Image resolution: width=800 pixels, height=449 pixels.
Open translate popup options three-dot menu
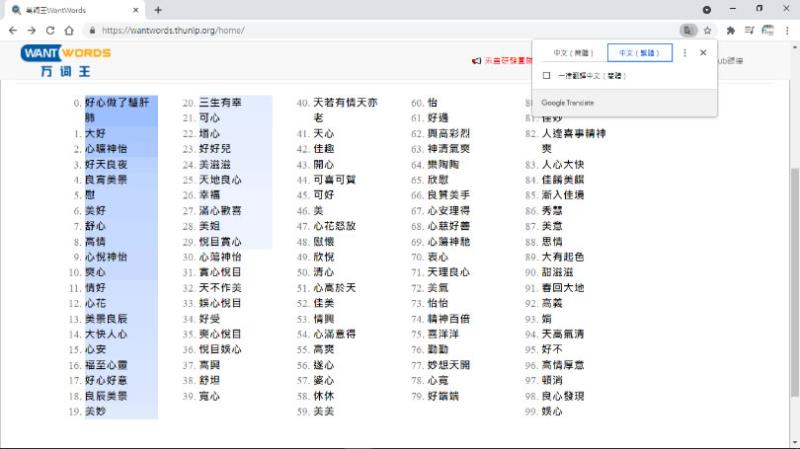click(685, 53)
